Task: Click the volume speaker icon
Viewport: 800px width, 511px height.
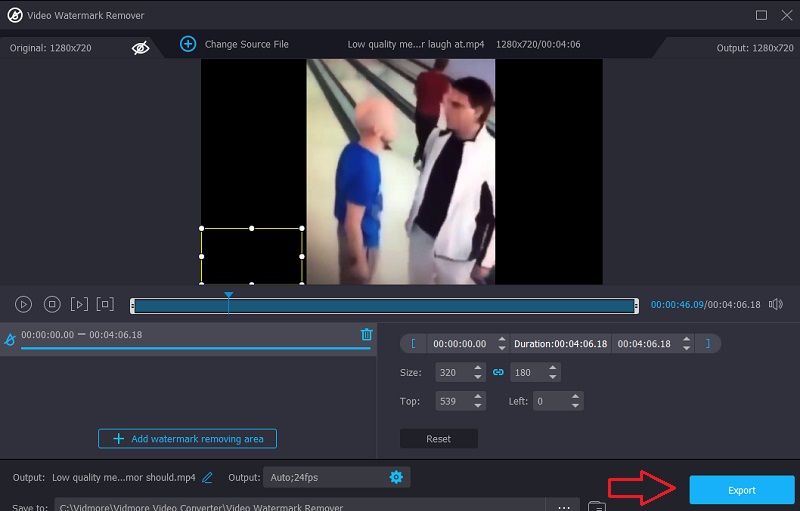Action: 775,304
